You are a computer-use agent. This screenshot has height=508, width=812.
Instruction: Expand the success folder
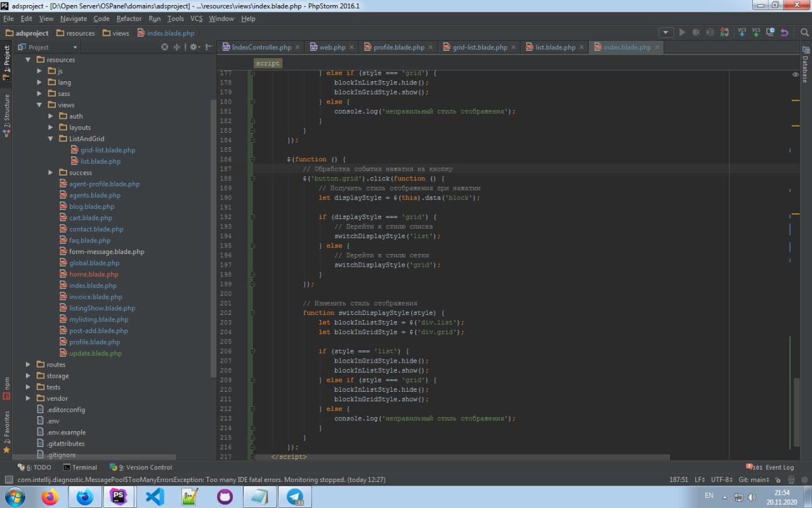[x=51, y=173]
